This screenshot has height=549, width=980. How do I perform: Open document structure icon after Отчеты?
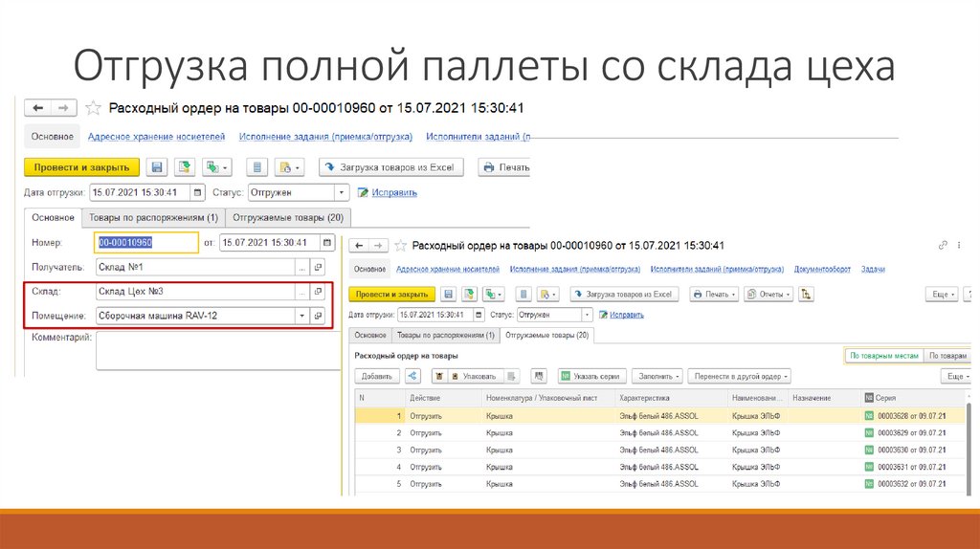coord(806,295)
